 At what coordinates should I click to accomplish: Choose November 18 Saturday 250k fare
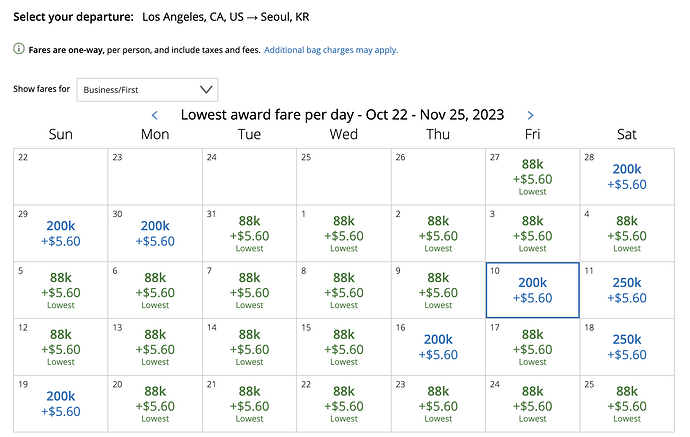[x=627, y=347]
